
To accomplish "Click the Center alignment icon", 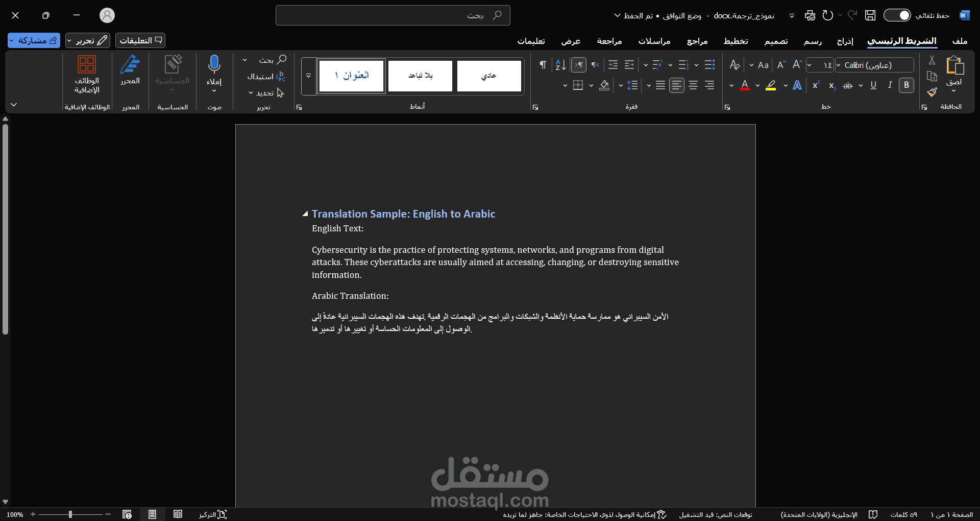I will [693, 85].
